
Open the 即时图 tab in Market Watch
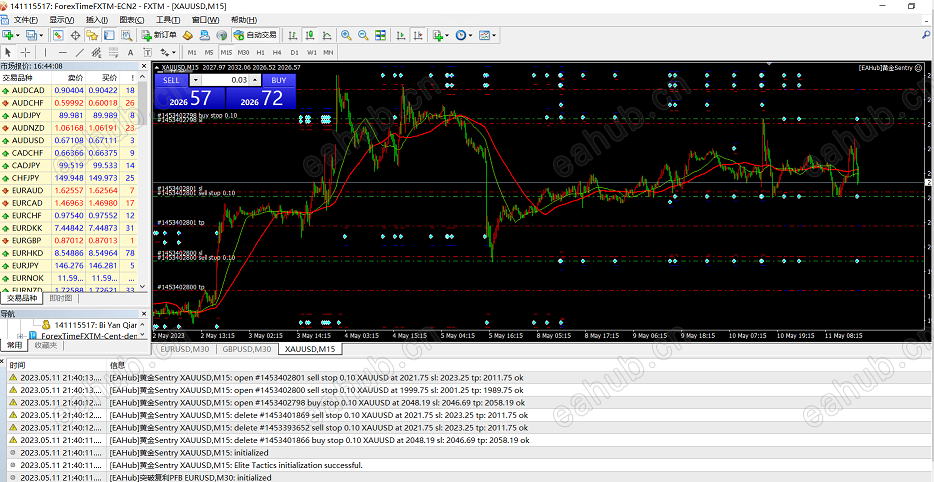[x=61, y=298]
